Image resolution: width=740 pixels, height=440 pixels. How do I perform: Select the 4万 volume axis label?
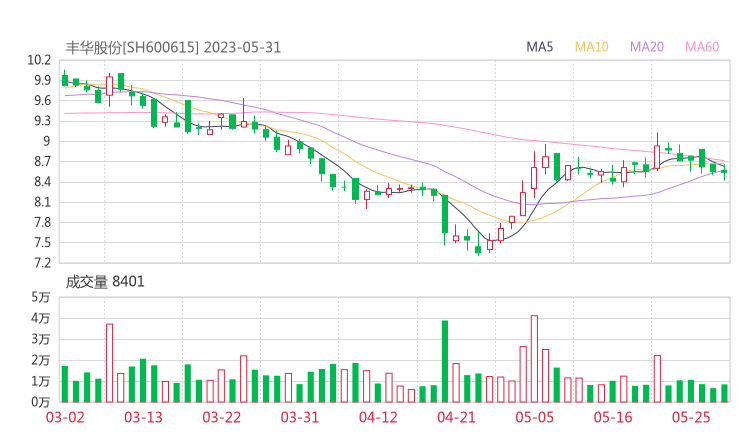pyautogui.click(x=41, y=318)
